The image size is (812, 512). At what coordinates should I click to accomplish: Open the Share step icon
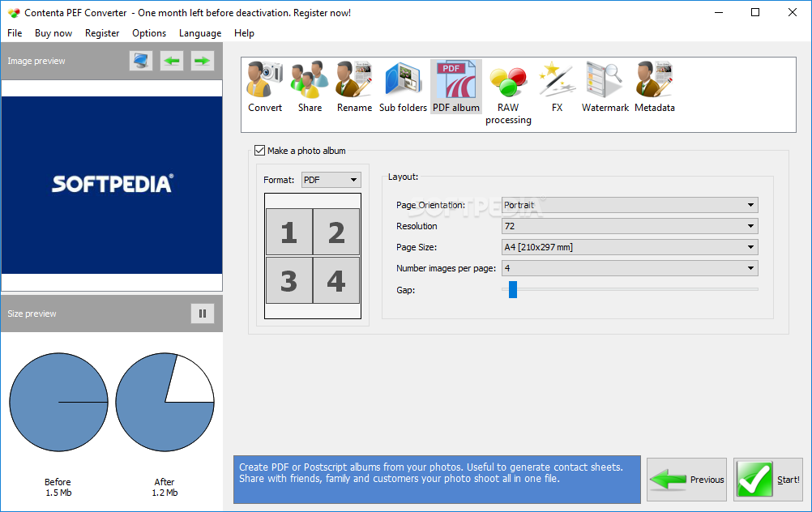(310, 87)
